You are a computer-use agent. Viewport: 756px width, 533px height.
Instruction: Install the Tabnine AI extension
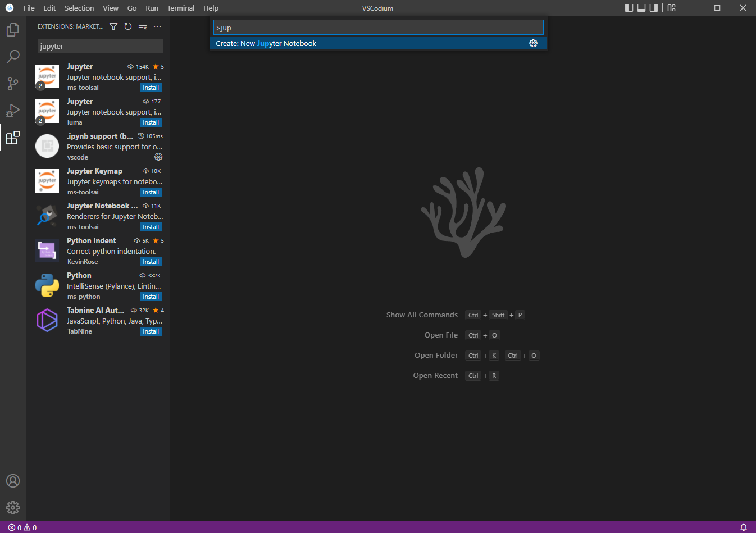(151, 331)
